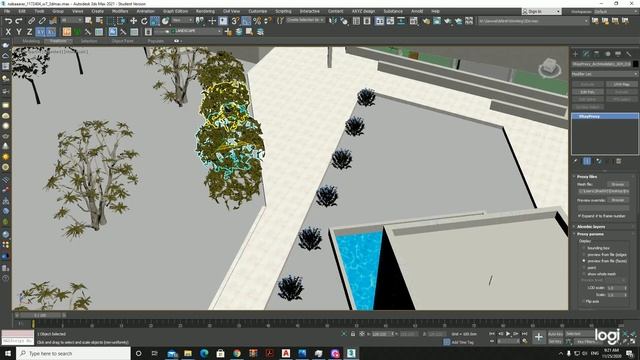Open the Rendering menu
Image resolution: width=640 pixels, height=360 pixels.
(205, 11)
